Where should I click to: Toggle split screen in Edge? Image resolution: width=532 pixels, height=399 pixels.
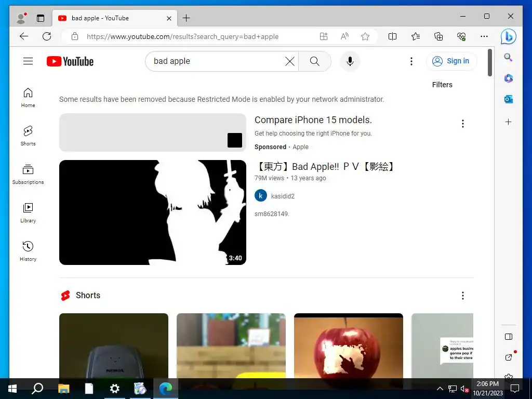click(392, 37)
